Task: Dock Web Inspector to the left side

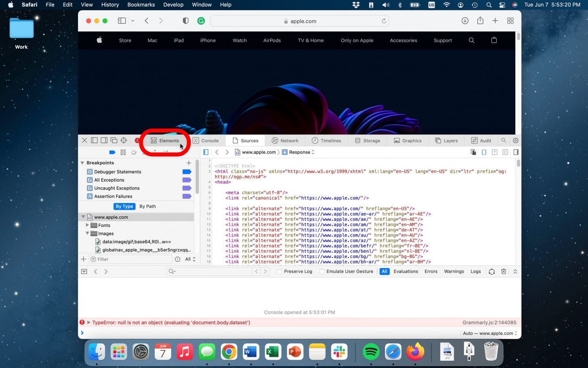Action: 94,140
